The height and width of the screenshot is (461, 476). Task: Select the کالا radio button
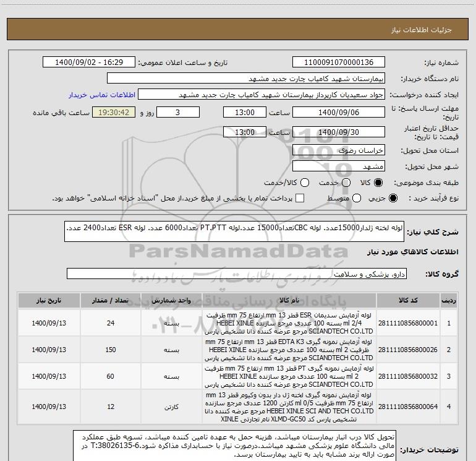click(x=378, y=183)
